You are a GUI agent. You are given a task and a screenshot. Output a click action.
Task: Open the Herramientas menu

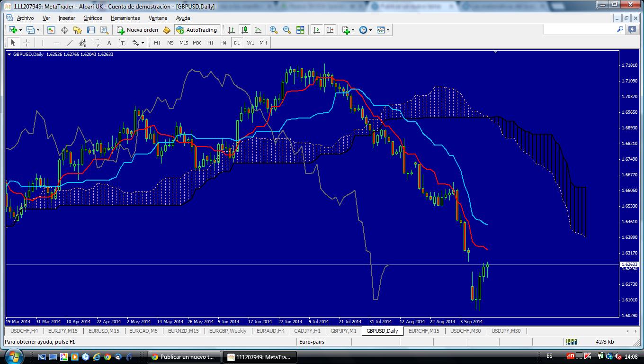pos(125,18)
